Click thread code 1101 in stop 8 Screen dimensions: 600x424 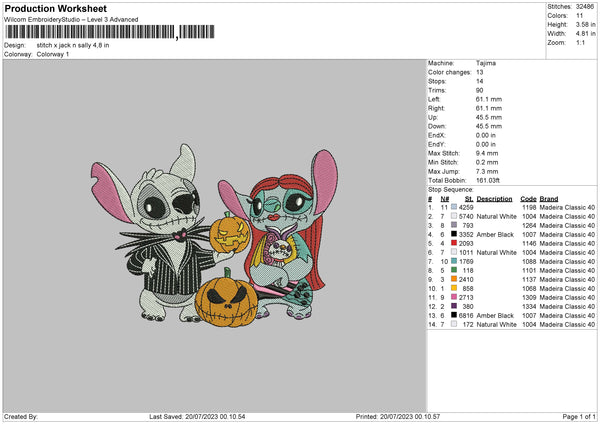pyautogui.click(x=529, y=271)
